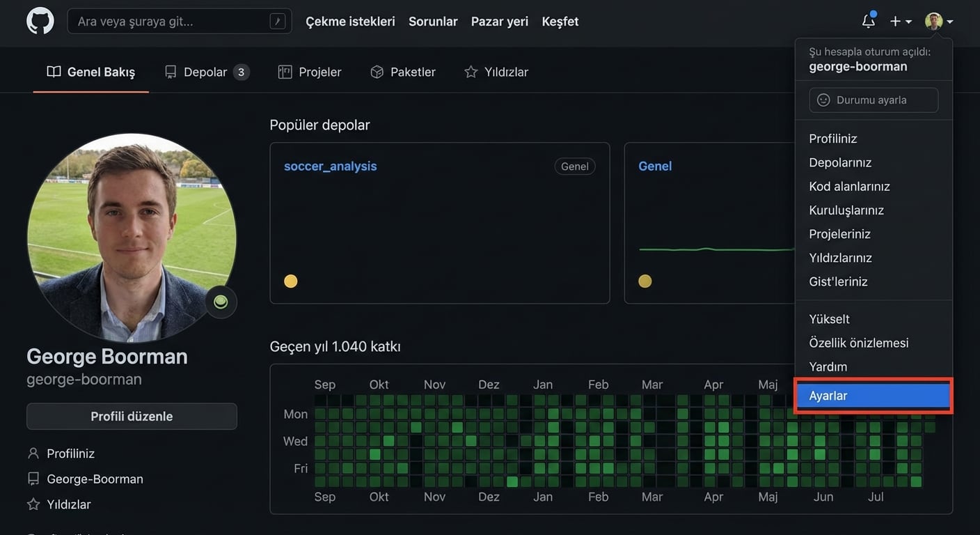This screenshot has height=535, width=980.
Task: Click the package icon beside Paketler tab
Action: [x=377, y=72]
